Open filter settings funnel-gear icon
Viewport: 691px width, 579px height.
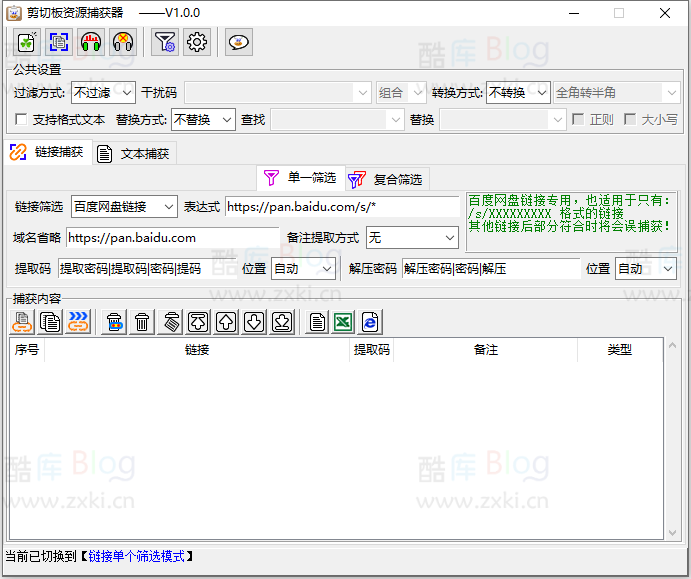point(165,42)
